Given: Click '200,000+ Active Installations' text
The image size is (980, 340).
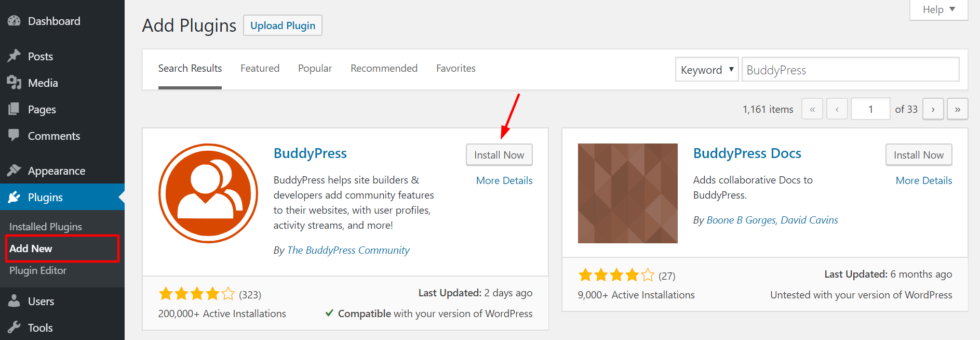Looking at the screenshot, I should (222, 313).
